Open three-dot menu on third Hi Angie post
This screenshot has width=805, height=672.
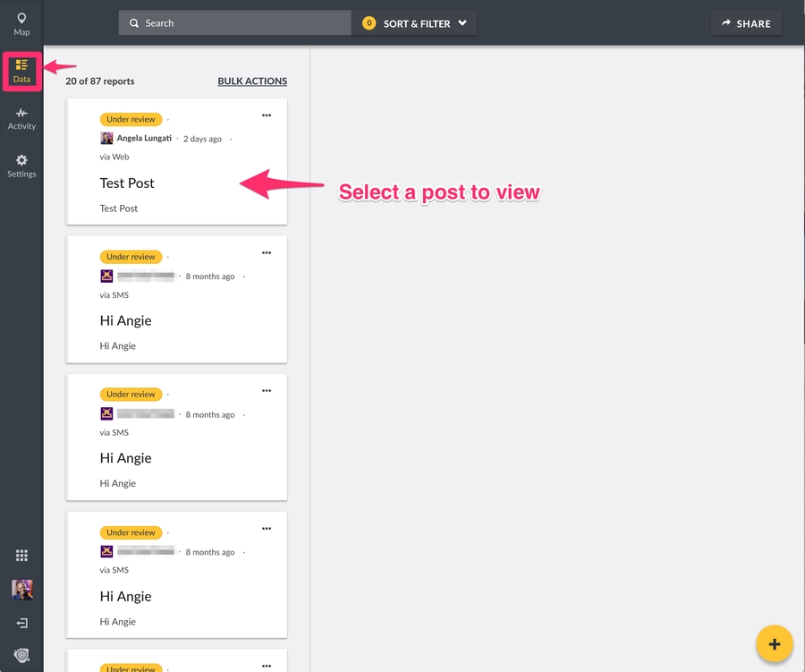[267, 529]
